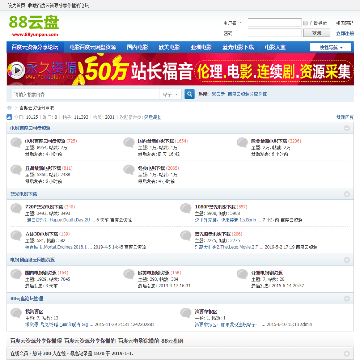Open the 国内电影 navigation tab
Screen dimensions: 360x360
(x=137, y=47)
